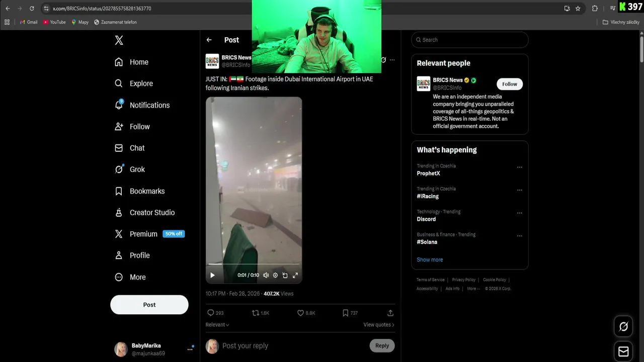Open trending topic ProphetX
This screenshot has height=362, width=644.
(x=429, y=173)
